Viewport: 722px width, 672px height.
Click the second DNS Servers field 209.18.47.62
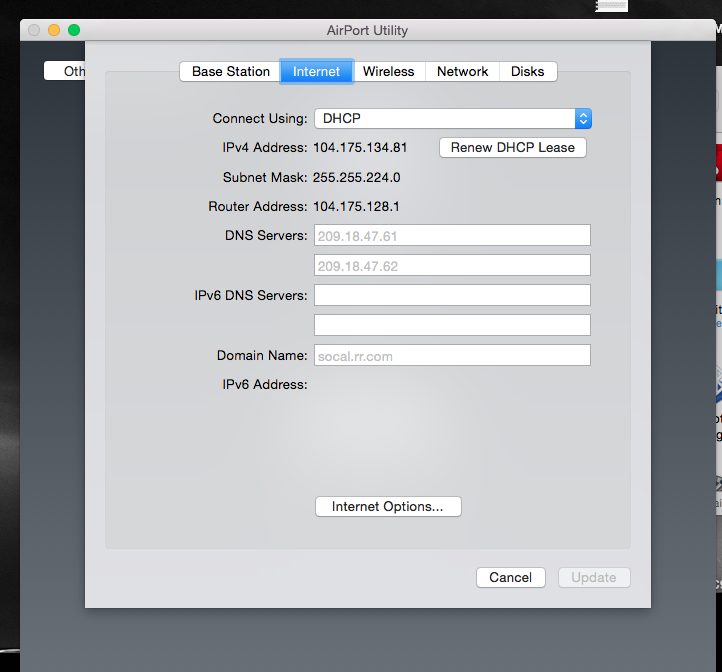[x=452, y=265]
